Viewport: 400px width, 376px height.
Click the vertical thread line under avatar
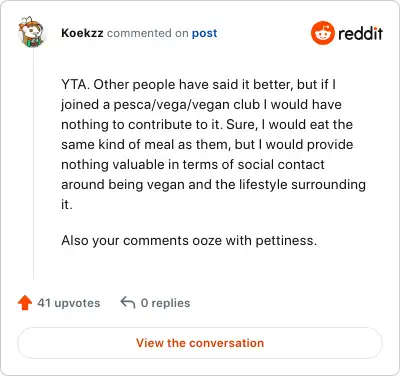[x=33, y=165]
